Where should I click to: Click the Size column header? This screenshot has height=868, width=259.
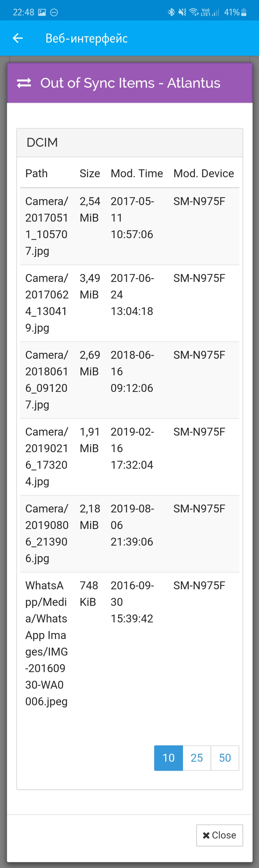pyautogui.click(x=90, y=173)
